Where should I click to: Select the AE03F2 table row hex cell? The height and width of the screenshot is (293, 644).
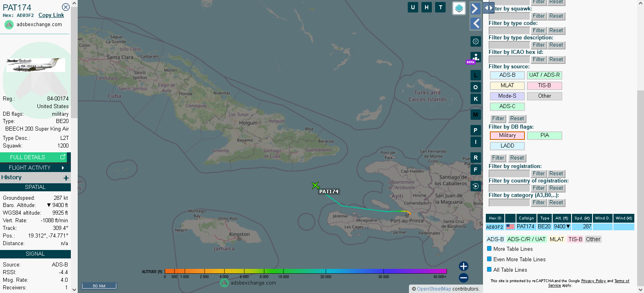tap(495, 227)
